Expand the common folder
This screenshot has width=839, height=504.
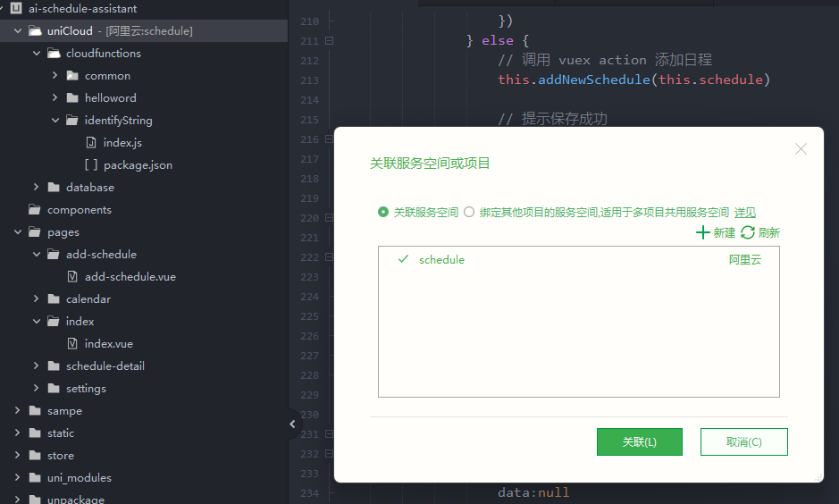(55, 75)
